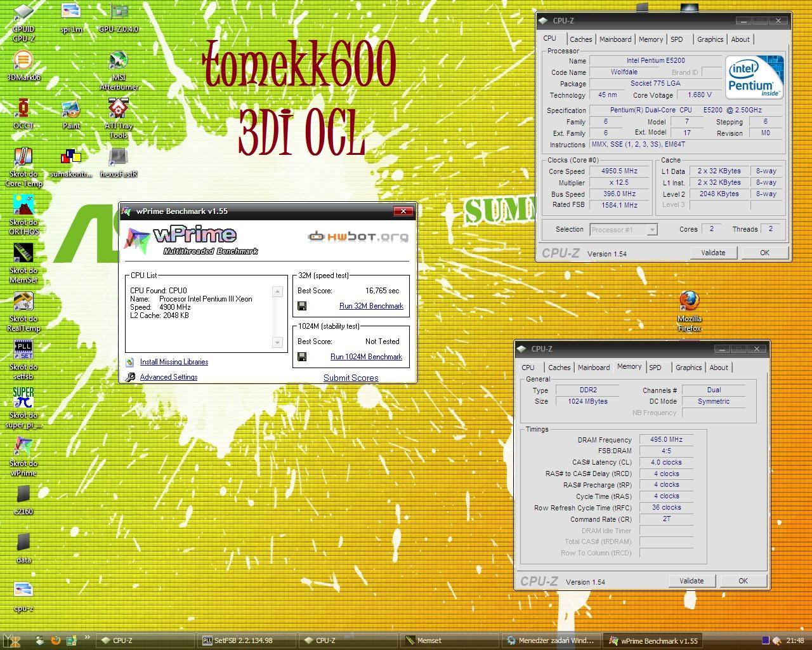Viewport: 812px width, 650px height.
Task: Click Run 1024M Benchmark link
Action: click(366, 357)
